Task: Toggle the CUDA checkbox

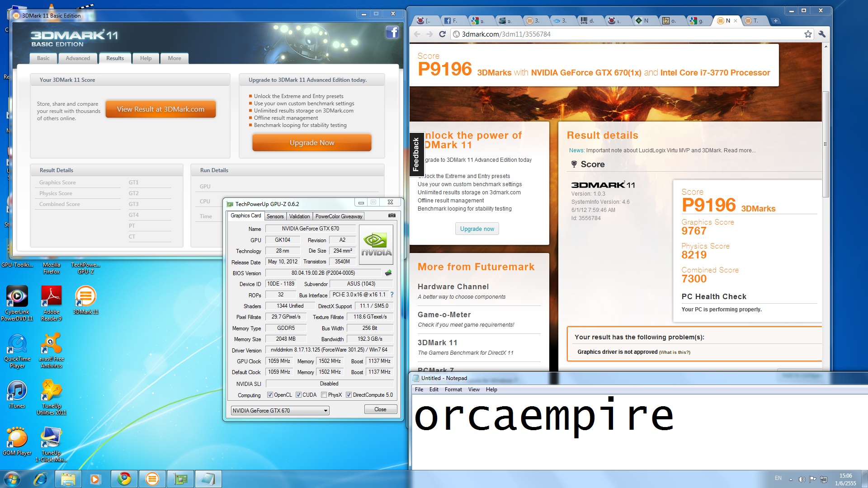Action: pyautogui.click(x=298, y=395)
